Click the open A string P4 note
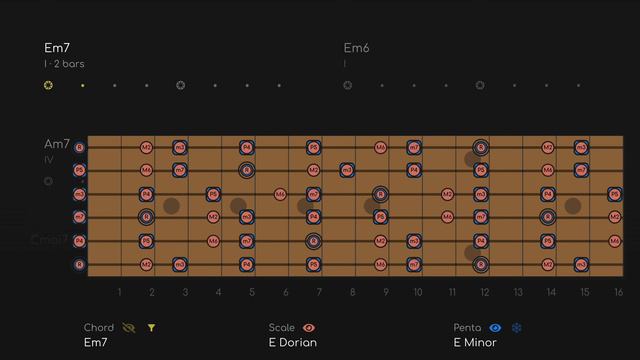 [80, 241]
